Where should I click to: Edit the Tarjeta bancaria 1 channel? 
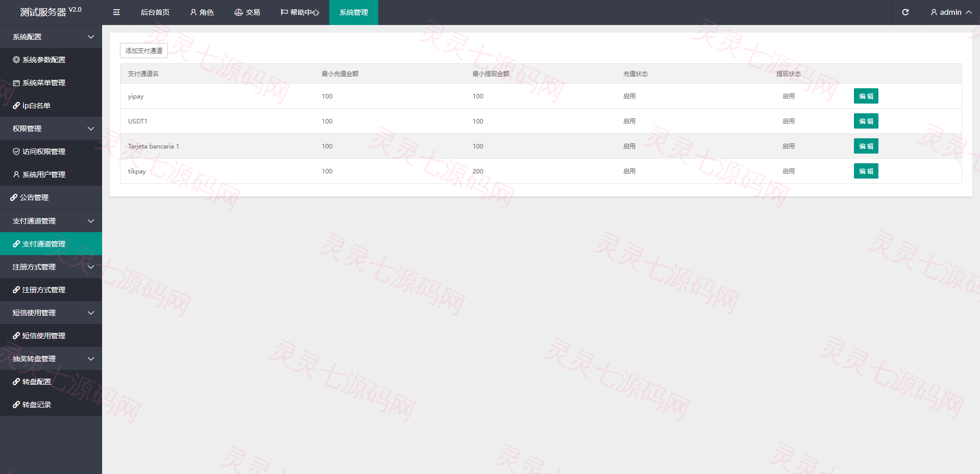point(866,146)
